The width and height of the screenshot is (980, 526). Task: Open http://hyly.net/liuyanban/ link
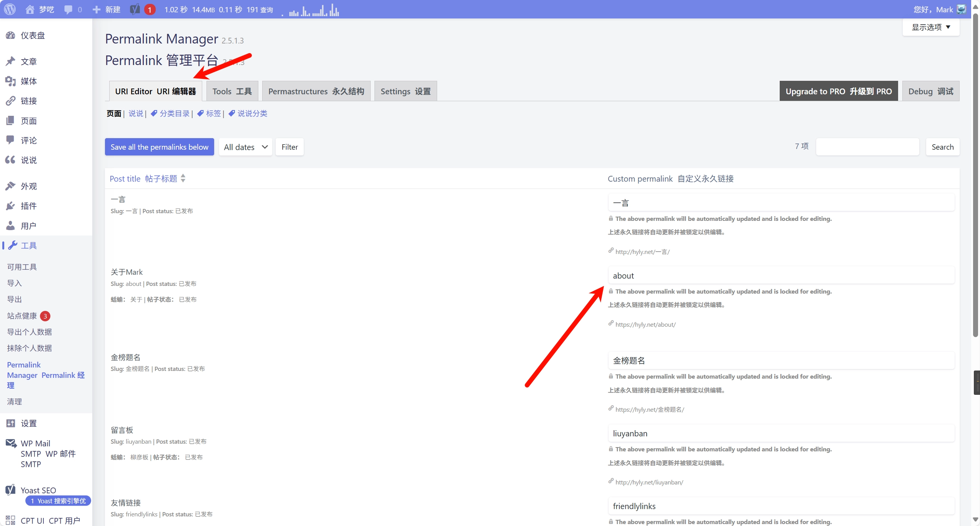[x=649, y=482]
